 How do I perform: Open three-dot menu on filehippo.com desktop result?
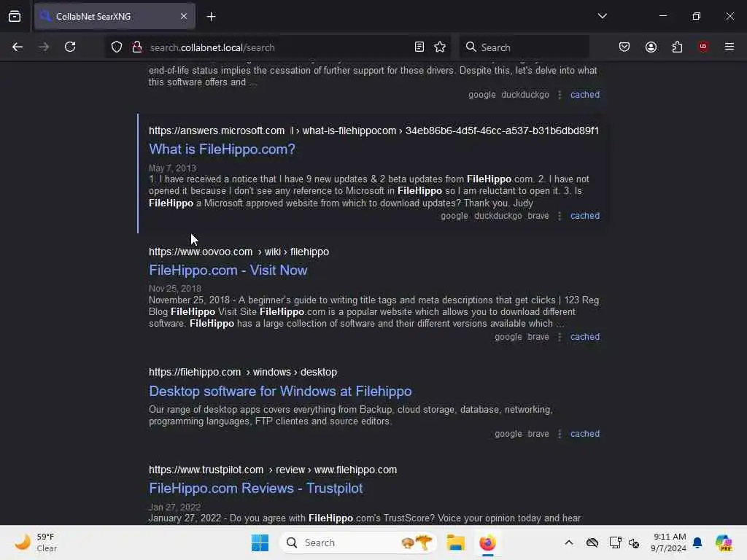560,434
